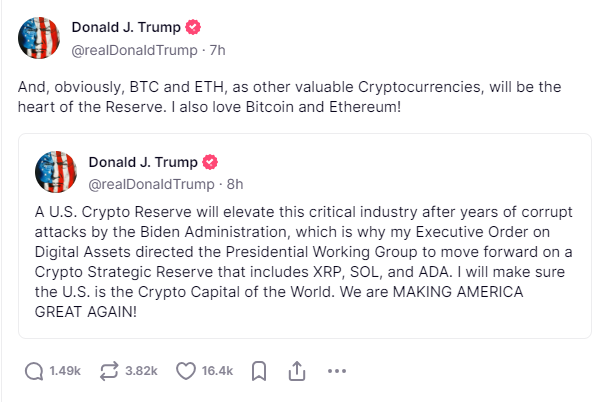The width and height of the screenshot is (608, 402).
Task: Click verified badge in quoted post
Action: click(210, 162)
